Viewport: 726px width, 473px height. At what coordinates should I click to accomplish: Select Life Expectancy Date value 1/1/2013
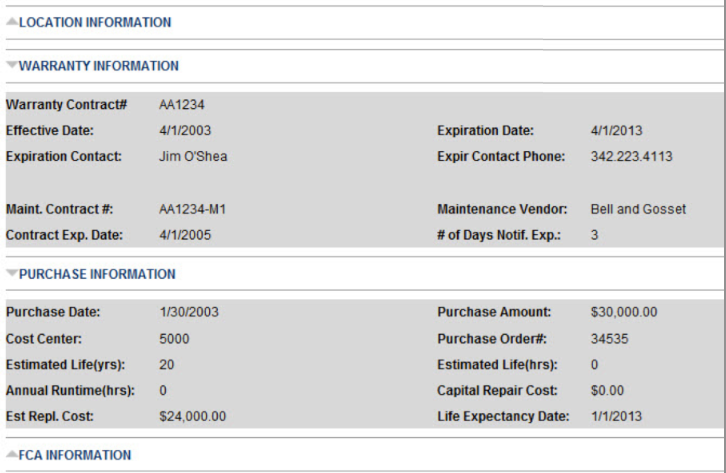click(616, 416)
